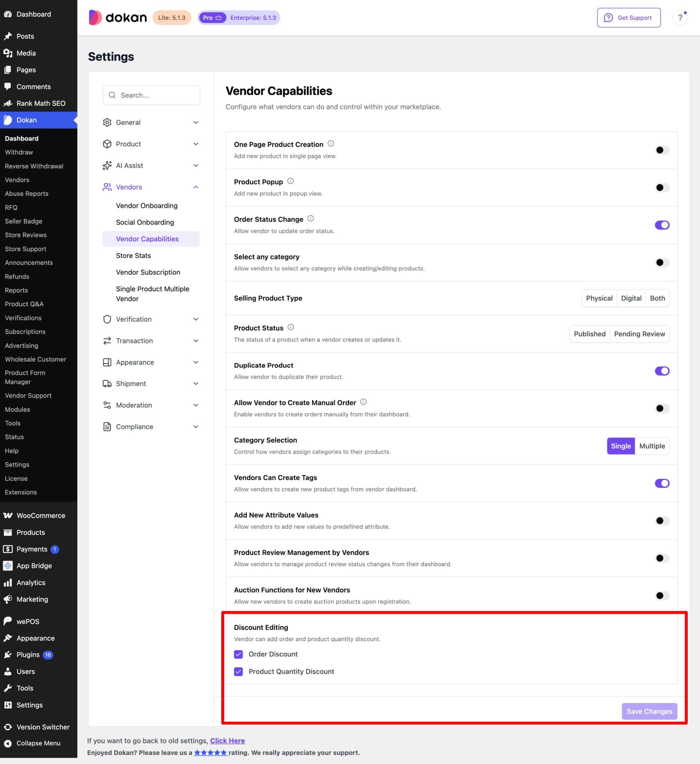This screenshot has width=700, height=764.
Task: Turn off the Order Status Change toggle
Action: [x=662, y=225]
